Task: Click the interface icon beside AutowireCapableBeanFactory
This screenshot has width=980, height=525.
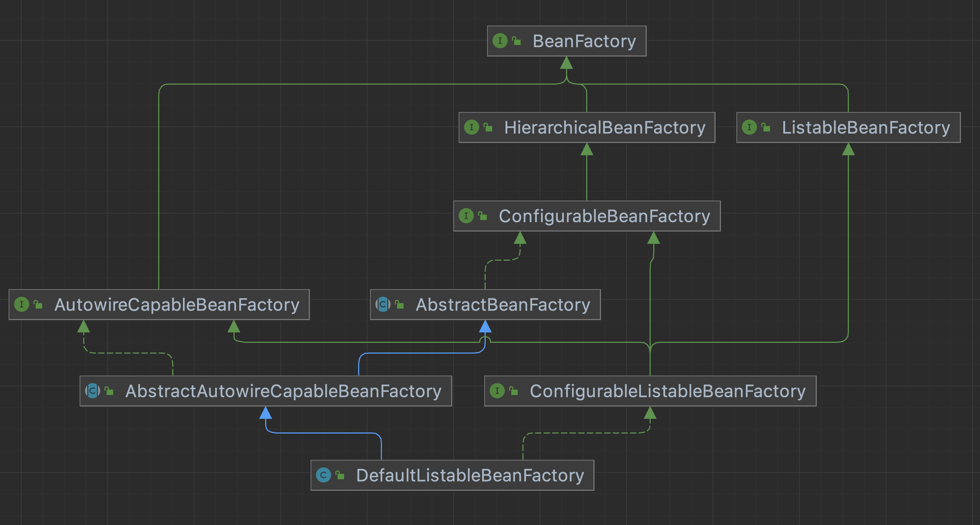Action: pyautogui.click(x=21, y=304)
